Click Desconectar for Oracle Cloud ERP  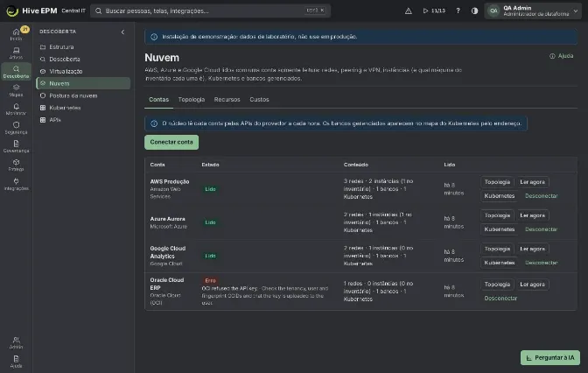tap(500, 299)
